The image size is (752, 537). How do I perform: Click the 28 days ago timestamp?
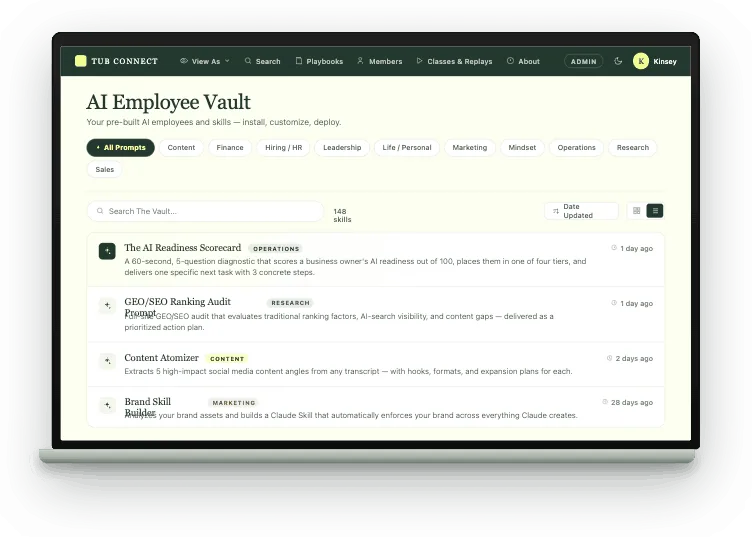[632, 402]
